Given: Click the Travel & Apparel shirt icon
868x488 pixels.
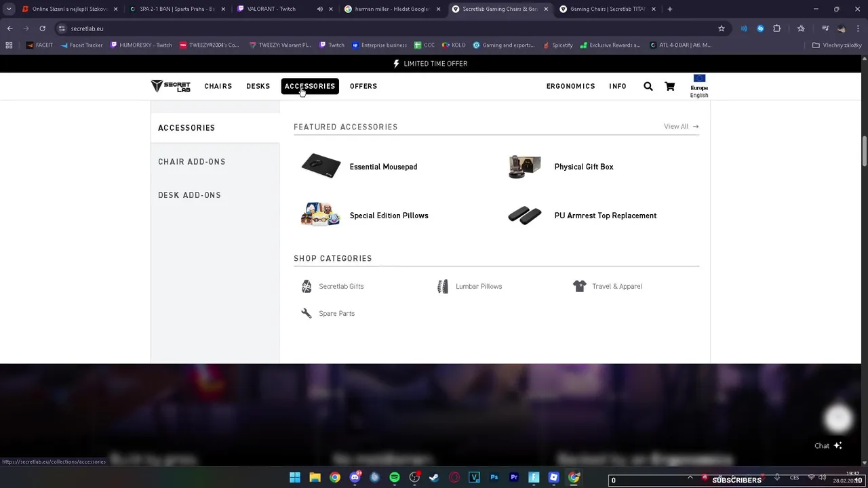Looking at the screenshot, I should point(579,286).
